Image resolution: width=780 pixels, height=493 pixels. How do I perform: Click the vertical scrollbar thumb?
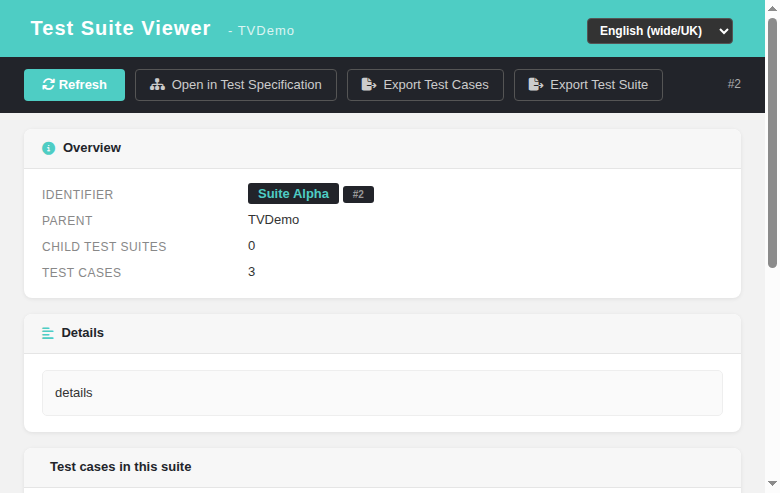coord(773,143)
